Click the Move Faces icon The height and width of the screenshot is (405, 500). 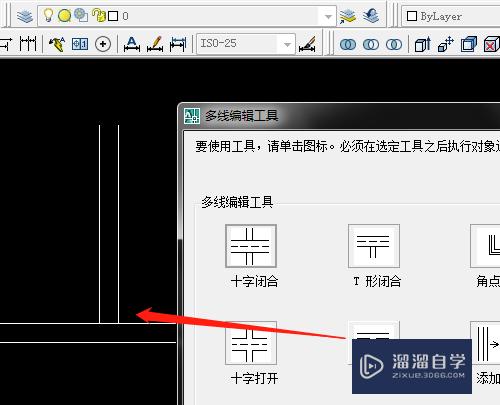point(446,44)
